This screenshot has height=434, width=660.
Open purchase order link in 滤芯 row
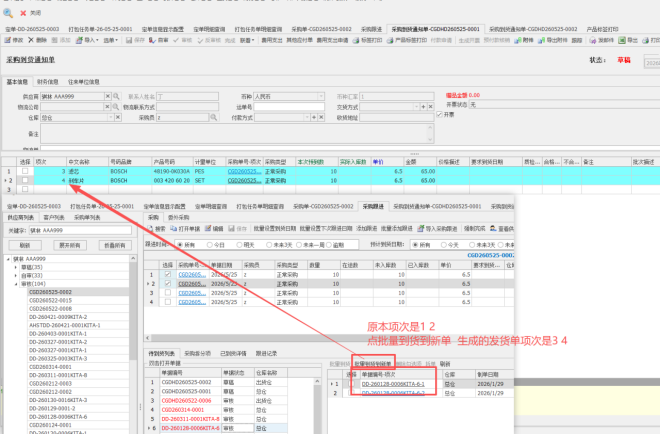tap(244, 171)
